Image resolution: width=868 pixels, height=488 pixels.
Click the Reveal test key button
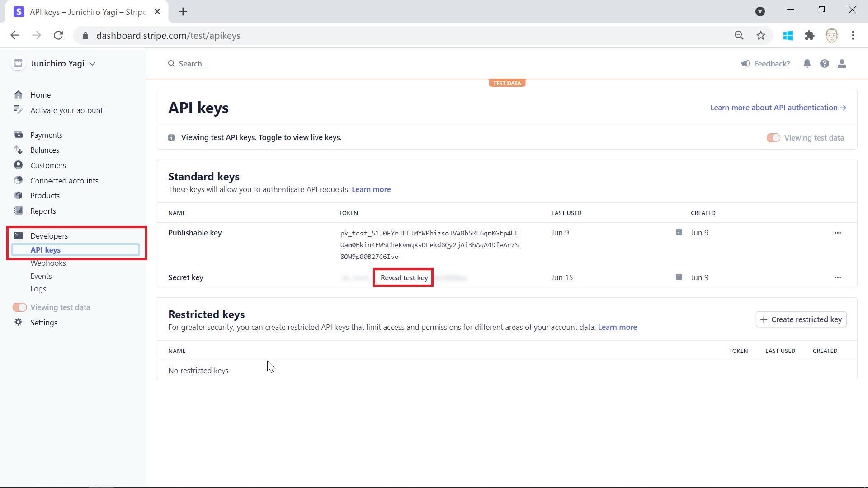coord(403,277)
